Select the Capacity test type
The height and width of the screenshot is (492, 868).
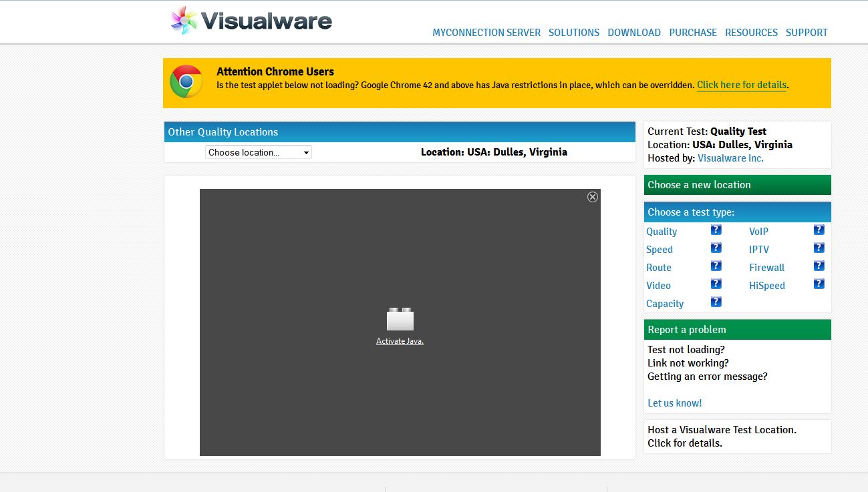pyautogui.click(x=665, y=304)
